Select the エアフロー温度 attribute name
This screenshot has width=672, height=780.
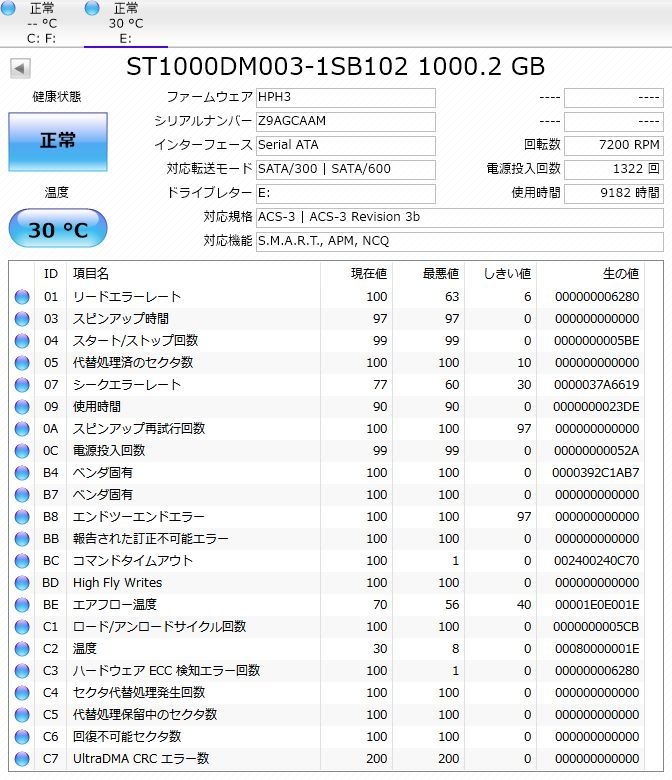click(115, 605)
